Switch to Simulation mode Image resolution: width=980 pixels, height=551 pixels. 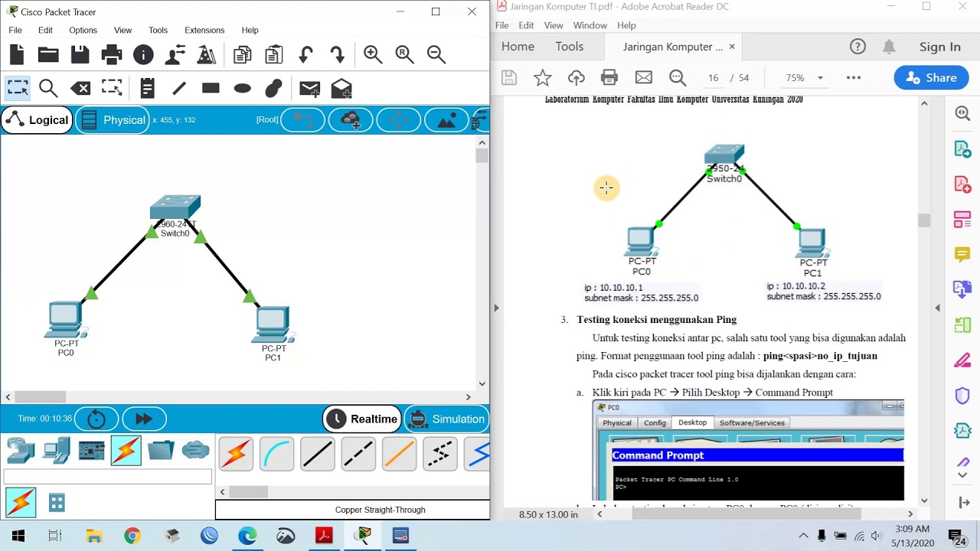[446, 419]
